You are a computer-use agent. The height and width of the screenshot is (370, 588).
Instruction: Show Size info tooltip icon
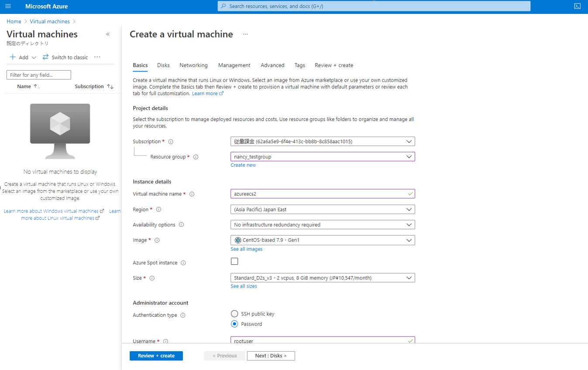click(x=152, y=278)
